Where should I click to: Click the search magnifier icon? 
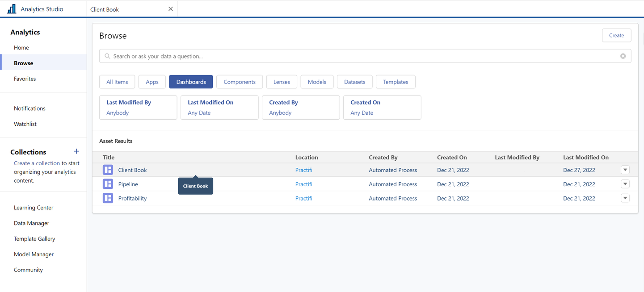click(x=107, y=56)
